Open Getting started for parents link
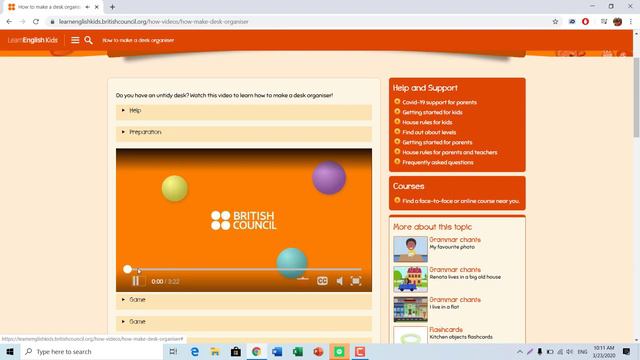 [x=437, y=142]
